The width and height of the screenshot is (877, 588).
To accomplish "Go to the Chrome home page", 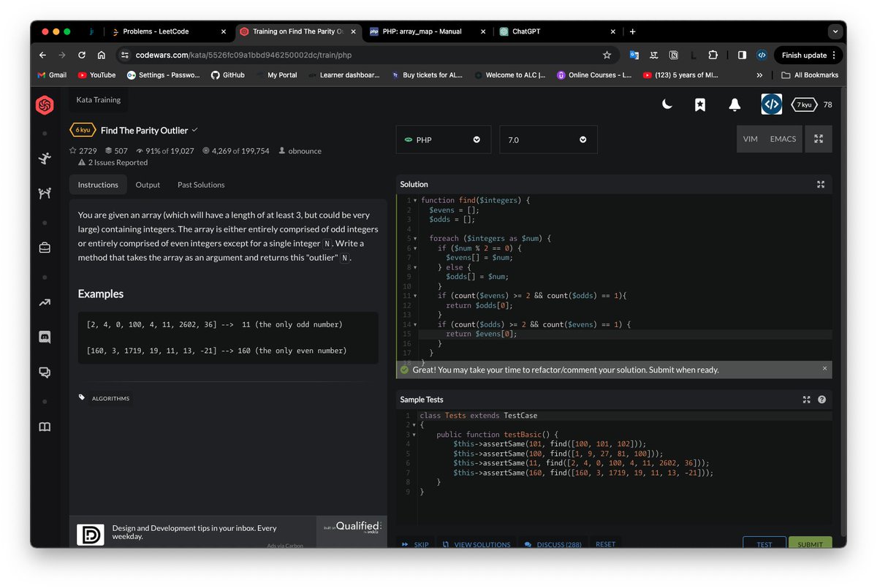I will click(x=102, y=55).
